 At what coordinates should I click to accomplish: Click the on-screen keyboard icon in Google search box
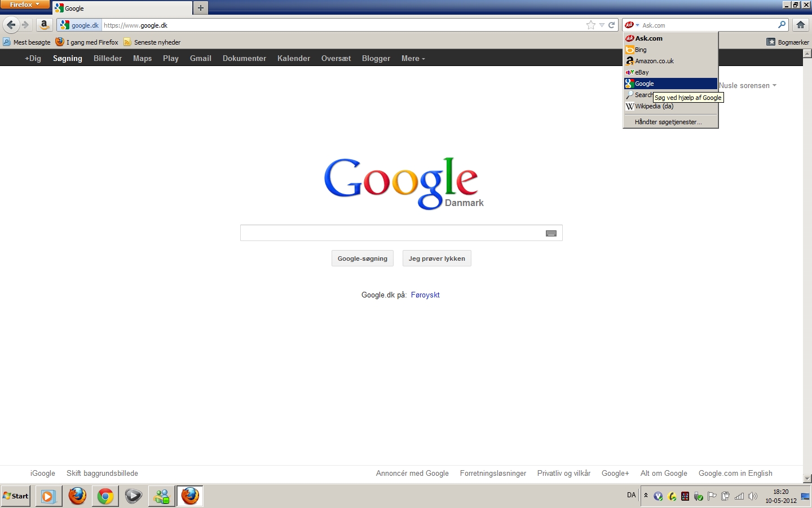pos(551,233)
